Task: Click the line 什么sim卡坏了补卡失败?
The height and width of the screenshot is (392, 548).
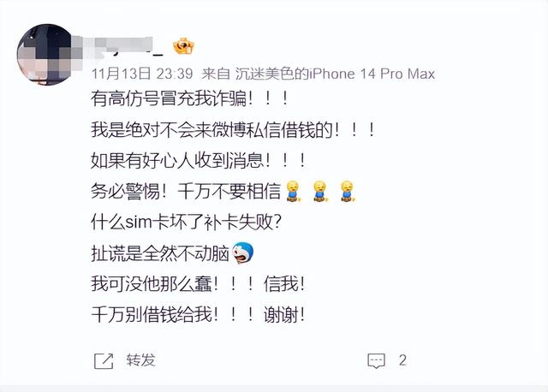Action: pyautogui.click(x=186, y=222)
